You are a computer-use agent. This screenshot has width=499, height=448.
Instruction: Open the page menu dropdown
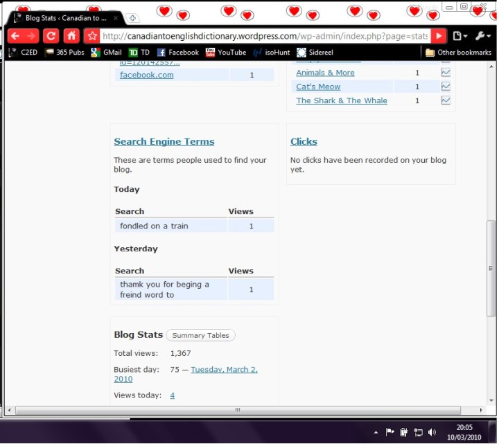click(x=459, y=36)
